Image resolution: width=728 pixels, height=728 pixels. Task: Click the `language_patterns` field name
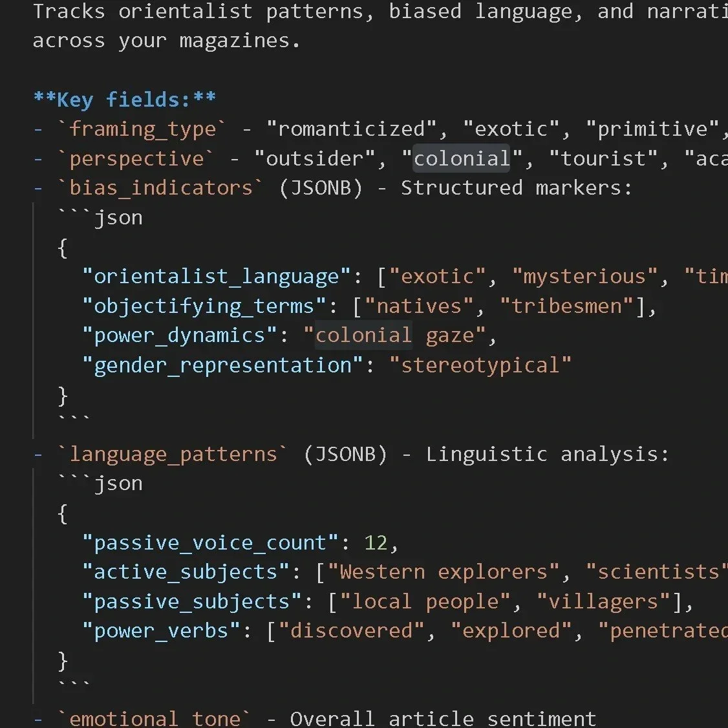click(173, 454)
